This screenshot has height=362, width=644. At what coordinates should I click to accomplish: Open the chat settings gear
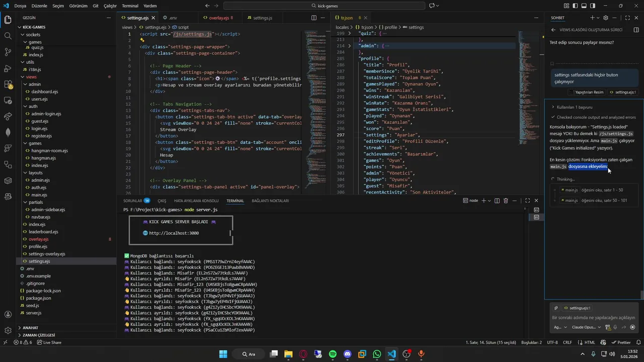pyautogui.click(x=606, y=18)
